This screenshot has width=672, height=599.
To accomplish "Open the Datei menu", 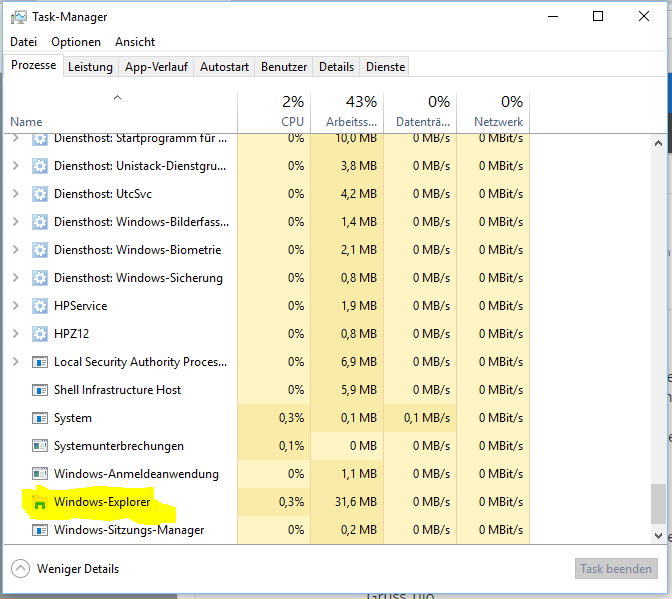I will point(24,42).
